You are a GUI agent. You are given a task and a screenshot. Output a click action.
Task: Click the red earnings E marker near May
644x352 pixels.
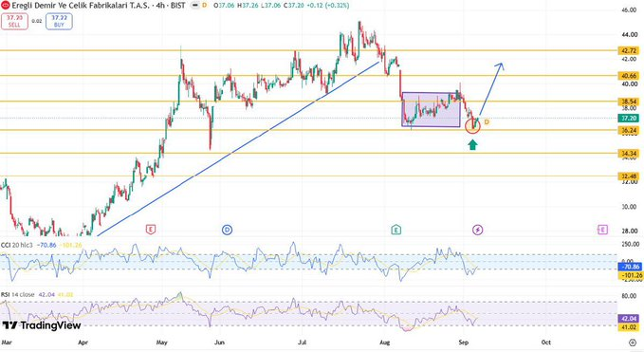[151, 230]
